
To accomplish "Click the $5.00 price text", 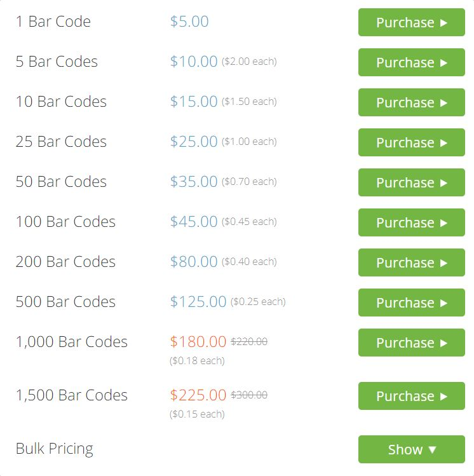I will tap(189, 22).
